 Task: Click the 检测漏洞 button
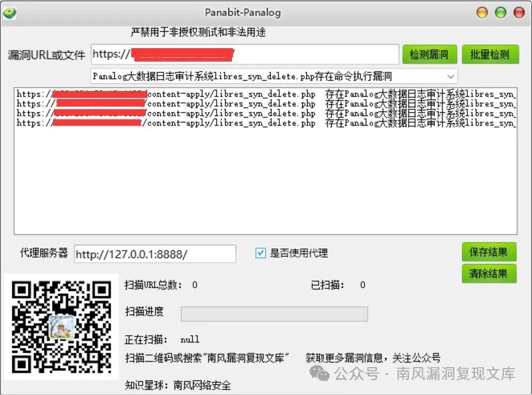click(429, 54)
